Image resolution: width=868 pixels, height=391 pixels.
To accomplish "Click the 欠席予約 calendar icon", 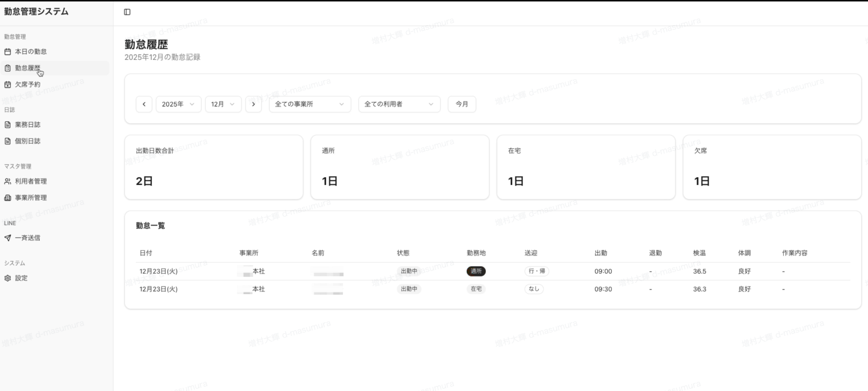I will pos(8,84).
